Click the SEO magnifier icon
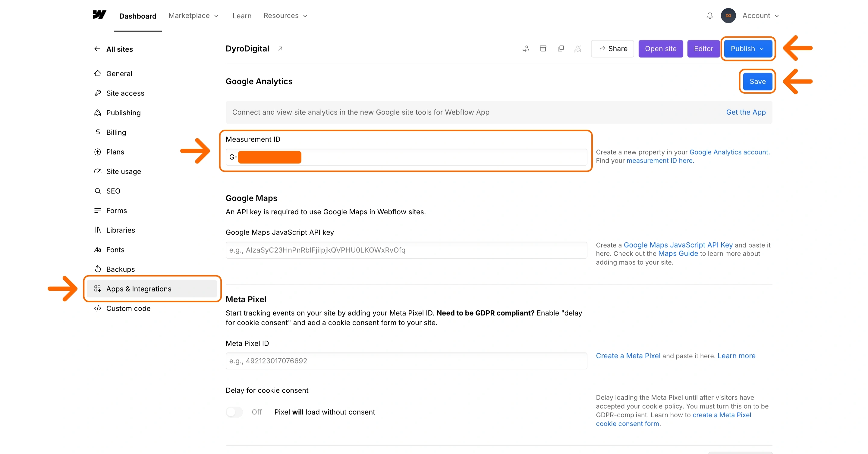Image resolution: width=868 pixels, height=454 pixels. pyautogui.click(x=98, y=191)
